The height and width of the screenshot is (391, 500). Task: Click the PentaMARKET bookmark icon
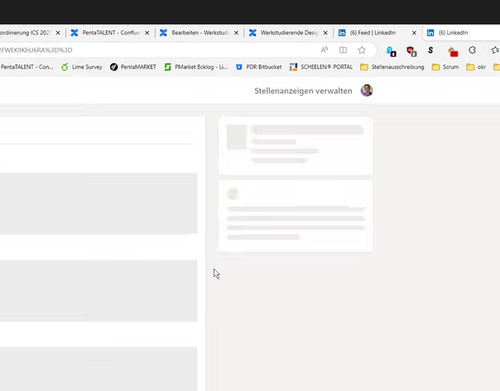pyautogui.click(x=114, y=67)
